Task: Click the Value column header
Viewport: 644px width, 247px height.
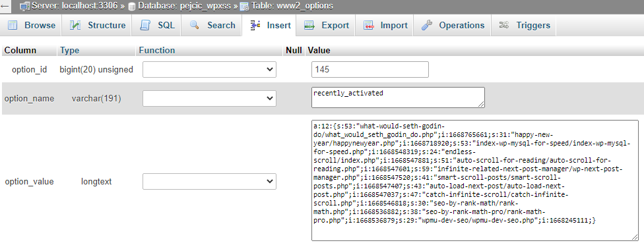Action: point(319,51)
